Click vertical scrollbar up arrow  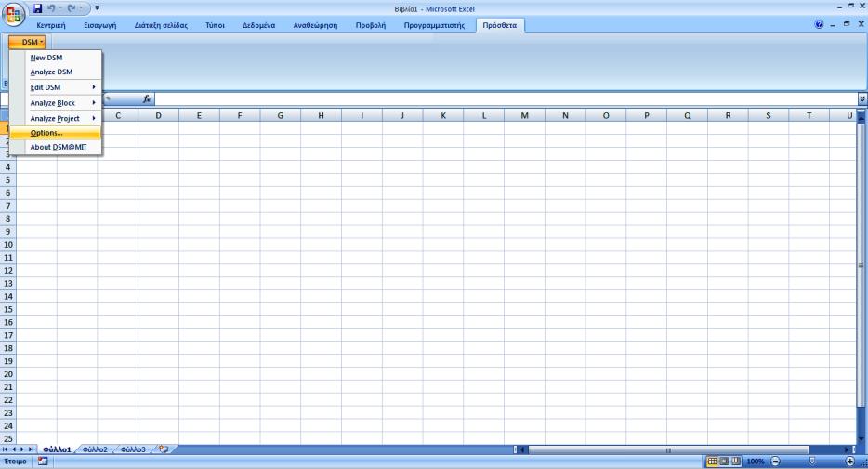point(861,120)
